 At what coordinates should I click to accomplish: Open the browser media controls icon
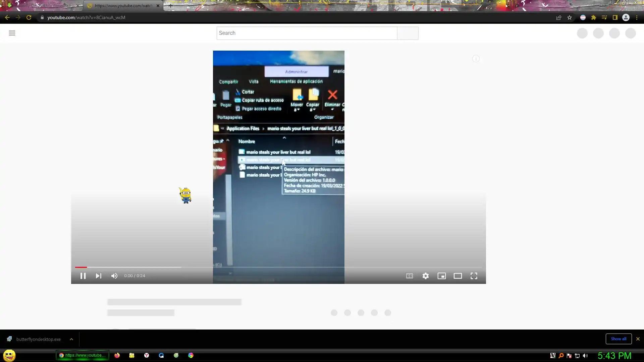coord(604,17)
